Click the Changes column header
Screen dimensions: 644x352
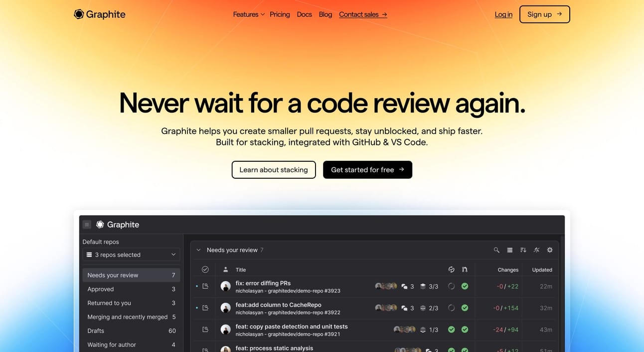pyautogui.click(x=508, y=270)
